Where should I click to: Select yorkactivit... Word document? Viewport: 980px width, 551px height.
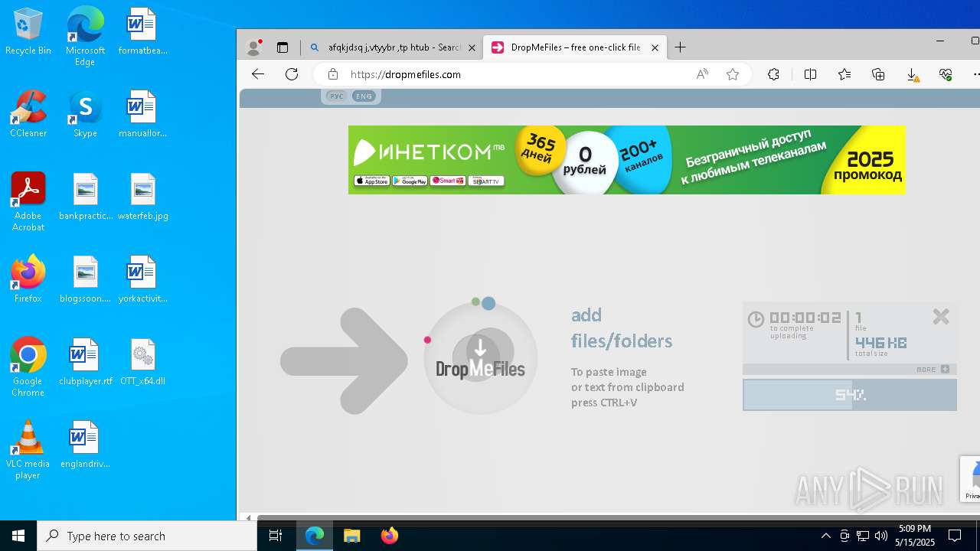[x=142, y=279]
